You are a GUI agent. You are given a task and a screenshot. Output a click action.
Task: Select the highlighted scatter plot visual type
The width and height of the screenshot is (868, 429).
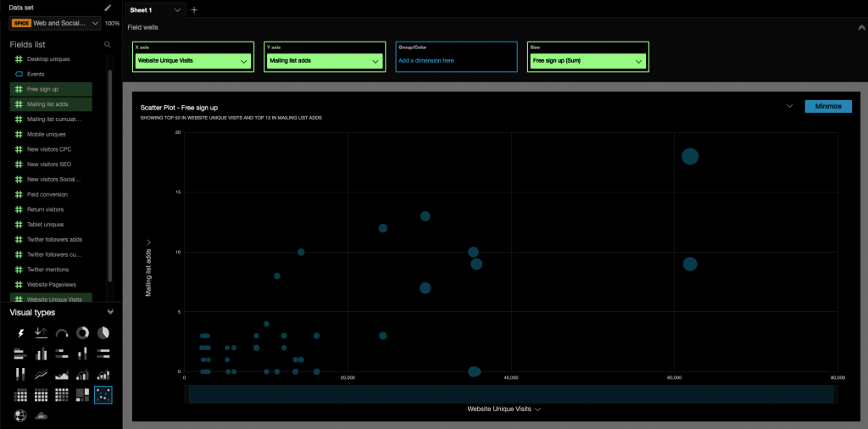[x=103, y=394]
